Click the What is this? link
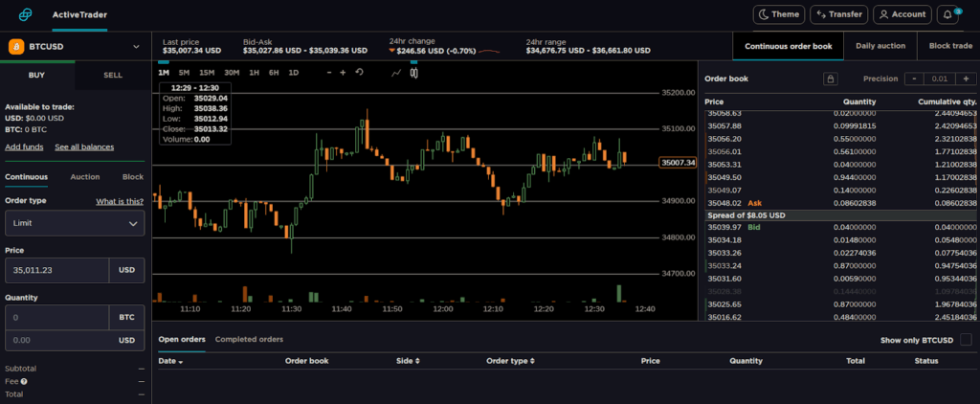 (120, 201)
